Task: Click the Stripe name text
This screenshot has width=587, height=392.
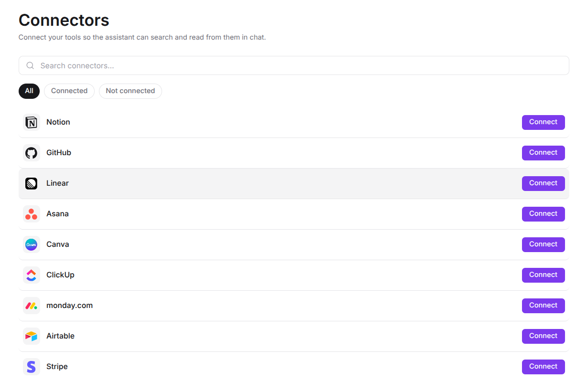Action: click(x=57, y=367)
